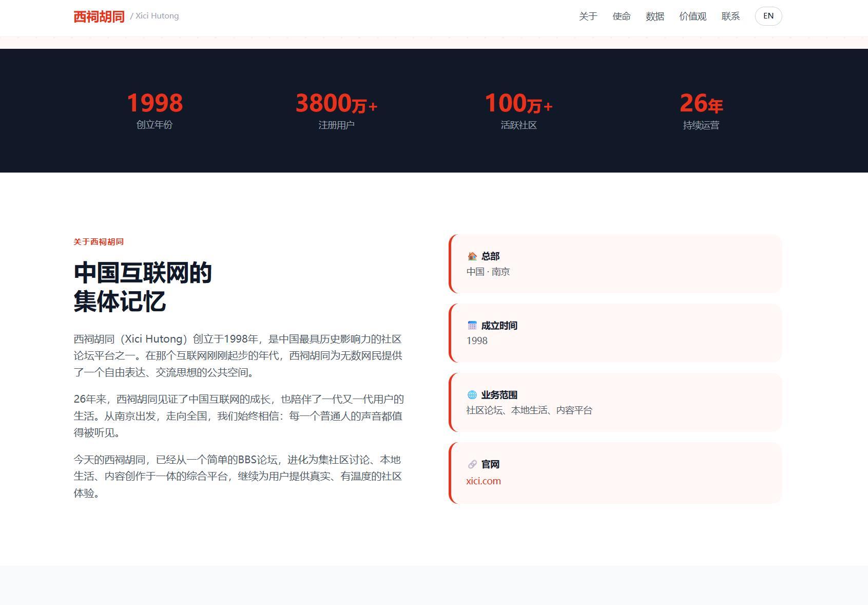This screenshot has height=605, width=868.
Task: Click the 总部 中国·南京 info card
Action: point(615,264)
